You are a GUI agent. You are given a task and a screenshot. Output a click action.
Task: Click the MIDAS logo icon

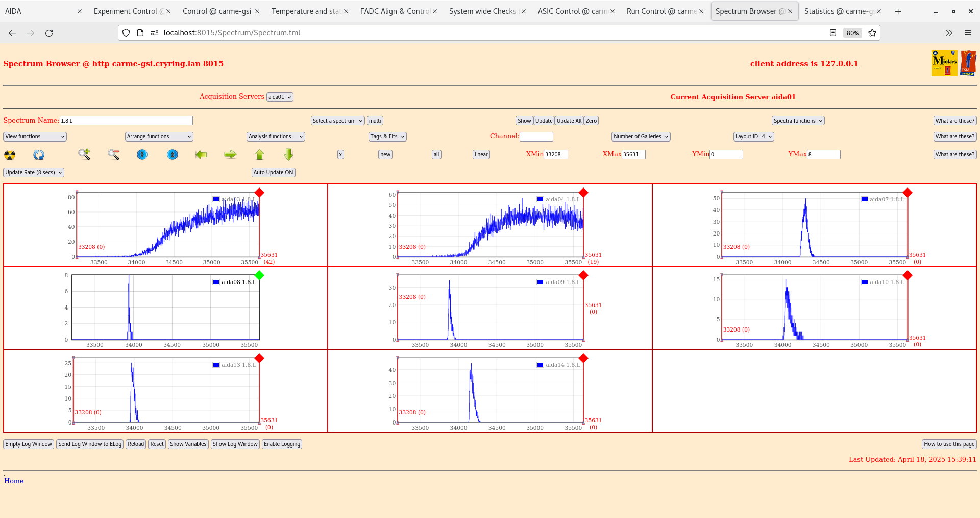click(944, 63)
